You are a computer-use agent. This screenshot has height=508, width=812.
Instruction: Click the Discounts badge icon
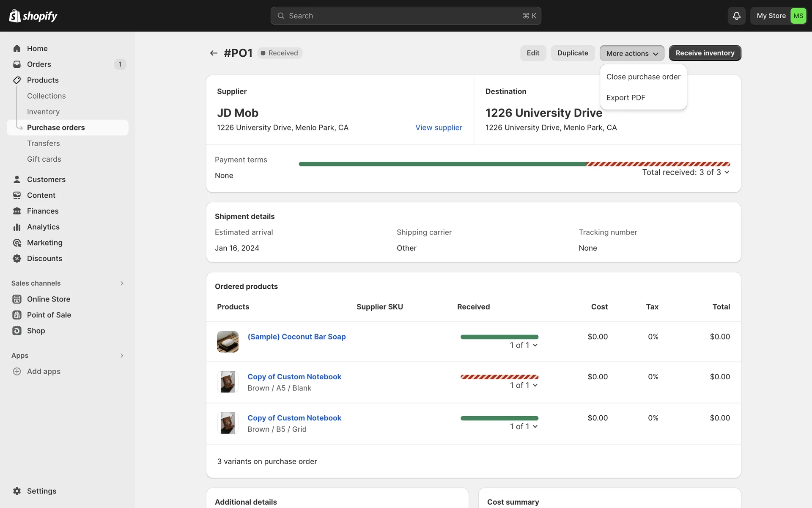(x=17, y=258)
